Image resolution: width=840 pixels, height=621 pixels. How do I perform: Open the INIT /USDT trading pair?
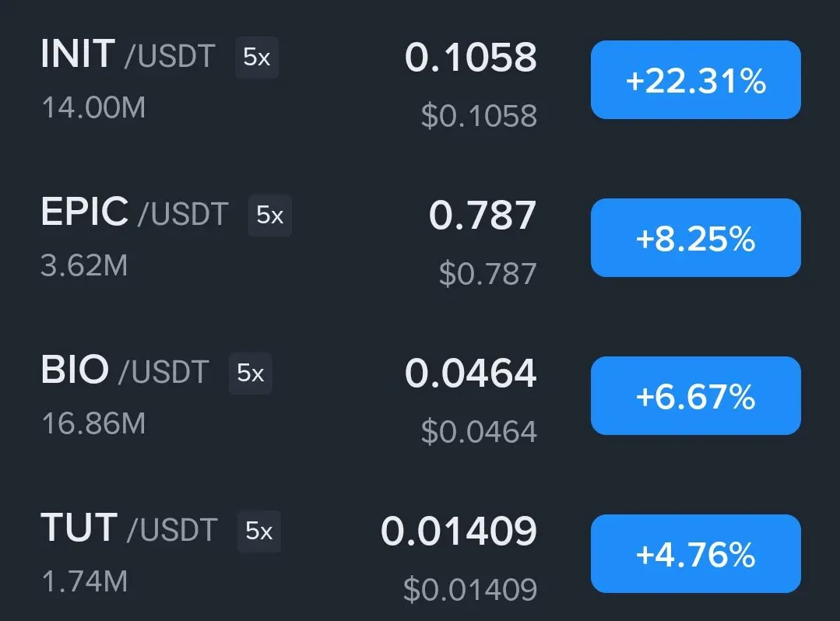(128, 54)
